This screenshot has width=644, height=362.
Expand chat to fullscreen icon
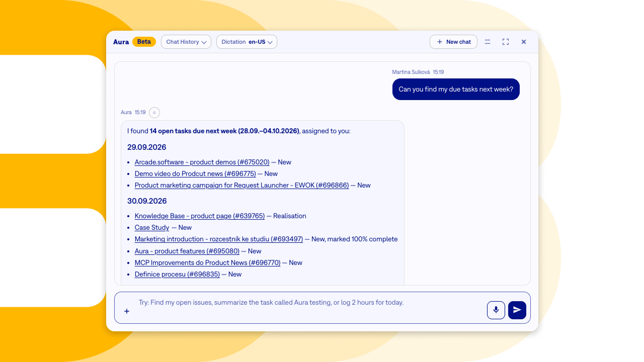pyautogui.click(x=506, y=42)
